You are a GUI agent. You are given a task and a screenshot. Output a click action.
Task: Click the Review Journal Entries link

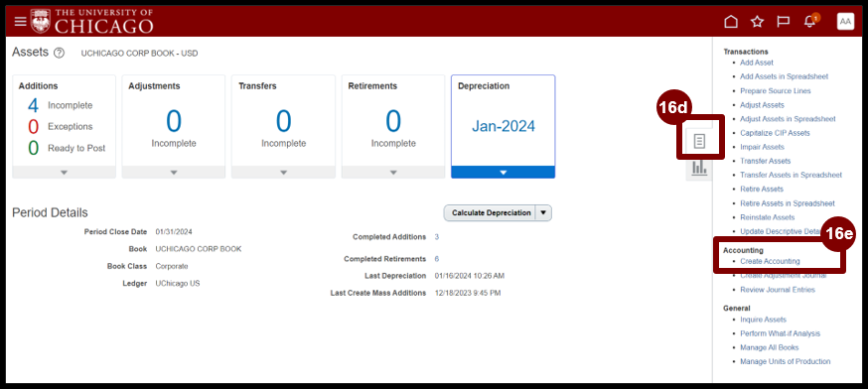tap(778, 290)
